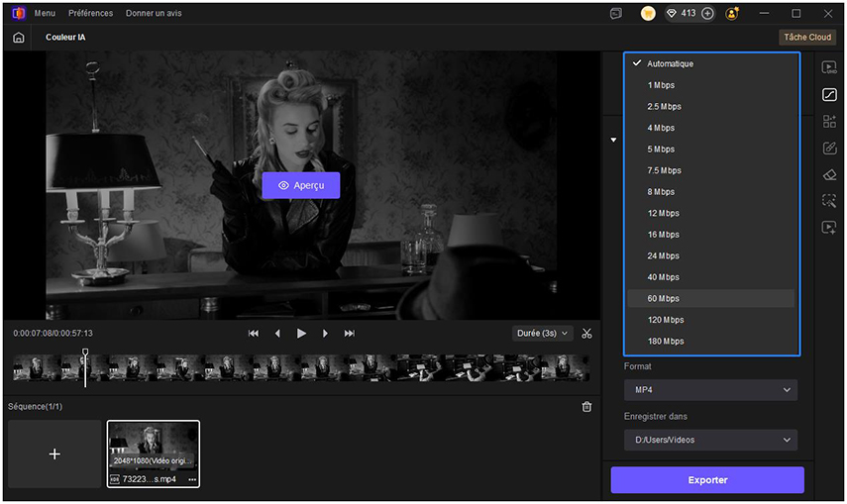
Task: Click the Séquence(1/1) label
Action: [x=35, y=406]
